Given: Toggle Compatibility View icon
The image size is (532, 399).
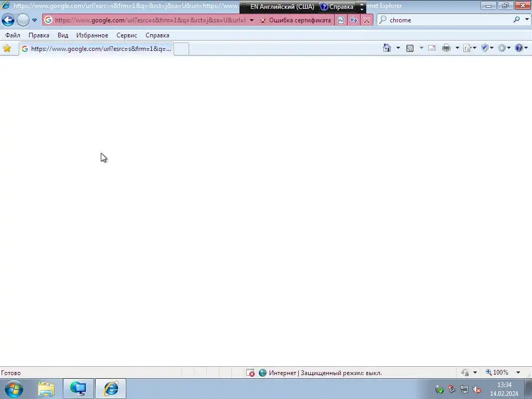Looking at the screenshot, I should click(341, 20).
